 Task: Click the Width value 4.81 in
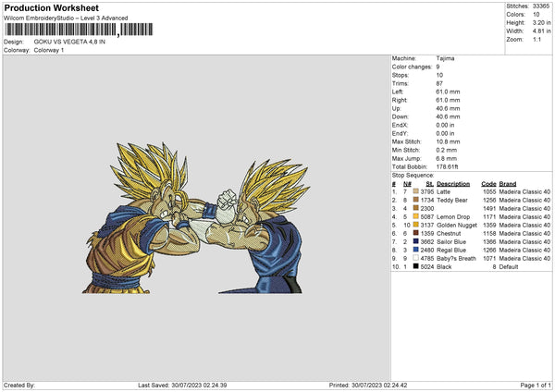[541, 31]
